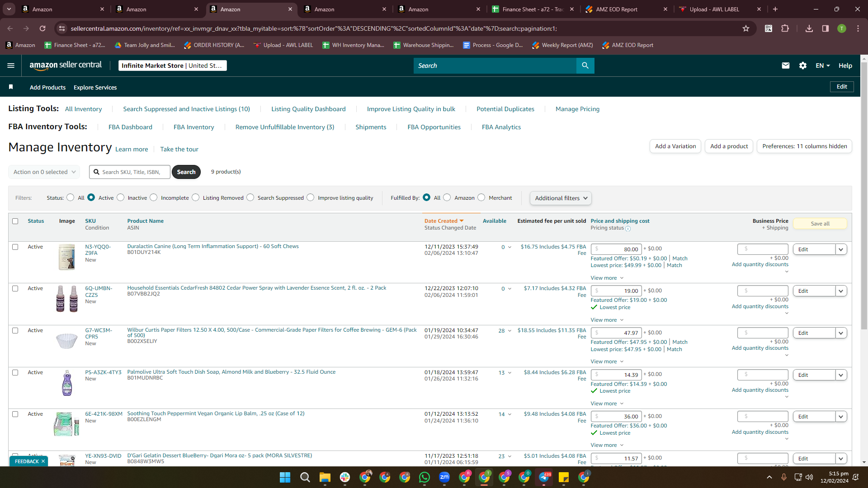Open WhatsApp from the taskbar
The width and height of the screenshot is (868, 488).
coord(425,477)
